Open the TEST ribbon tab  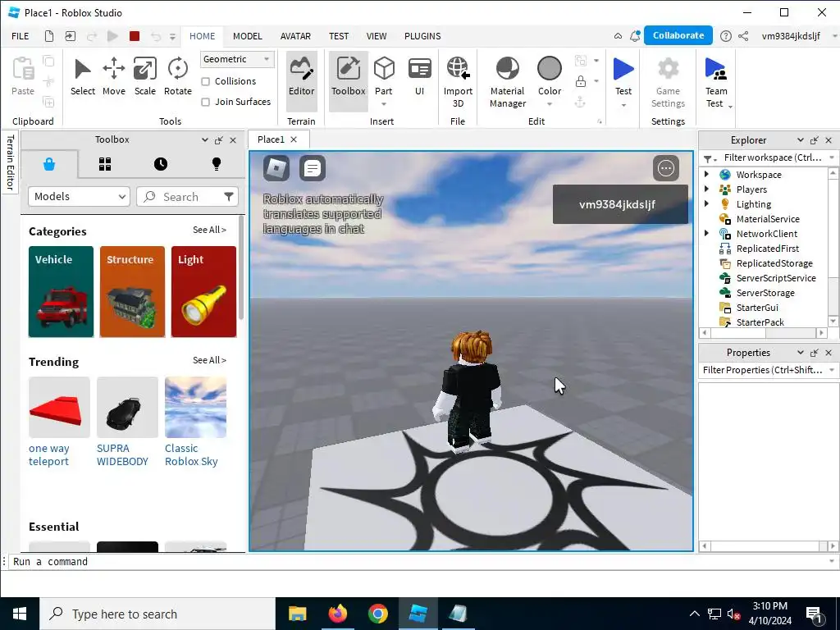coord(339,36)
